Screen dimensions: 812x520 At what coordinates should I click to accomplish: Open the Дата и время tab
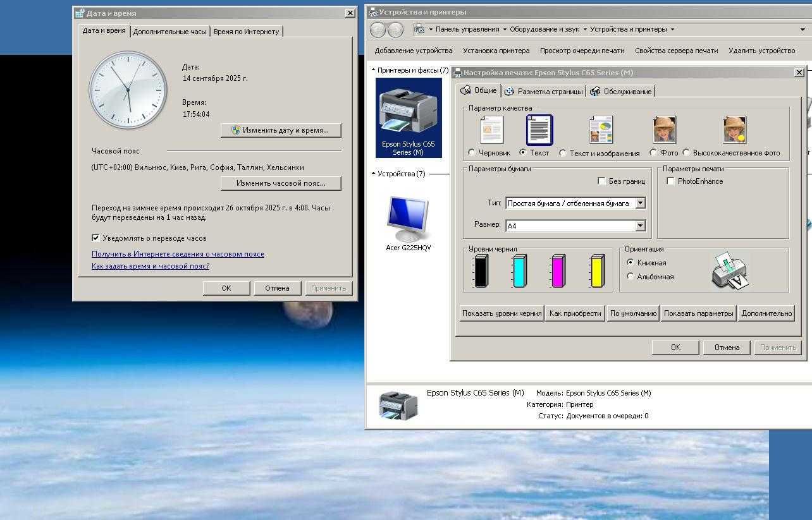[x=104, y=30]
